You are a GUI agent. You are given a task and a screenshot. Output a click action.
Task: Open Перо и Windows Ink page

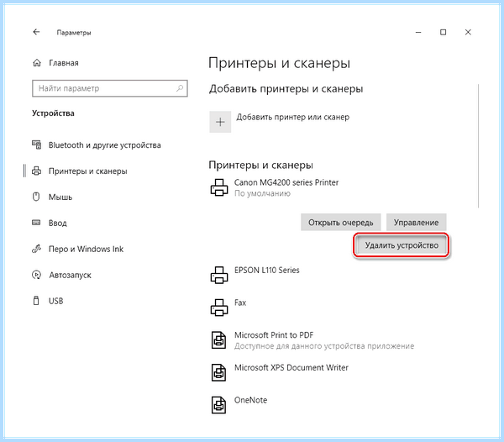point(86,249)
